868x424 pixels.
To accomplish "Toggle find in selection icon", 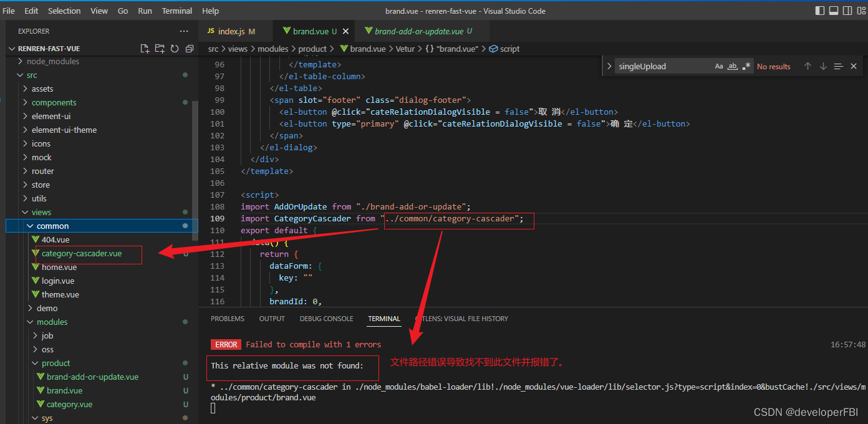I will pyautogui.click(x=838, y=66).
